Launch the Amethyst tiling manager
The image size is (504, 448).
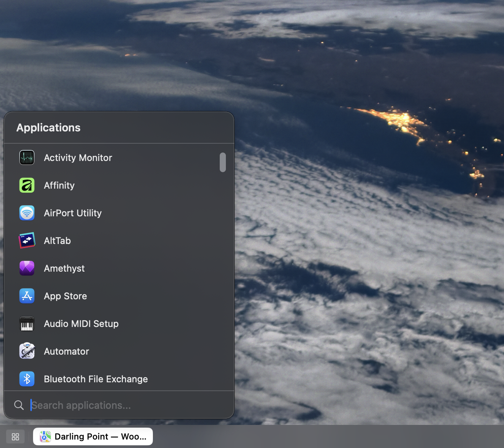(x=64, y=268)
